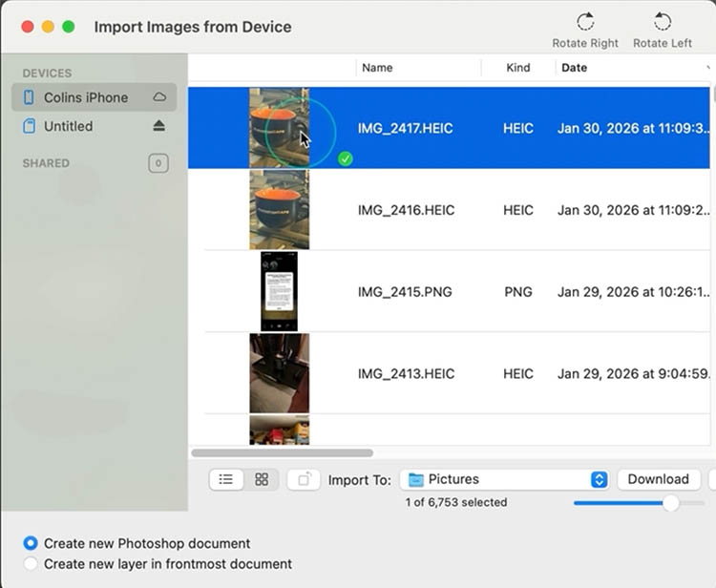716x588 pixels.
Task: Select Create new layer in frontmost document
Action: pyautogui.click(x=32, y=564)
